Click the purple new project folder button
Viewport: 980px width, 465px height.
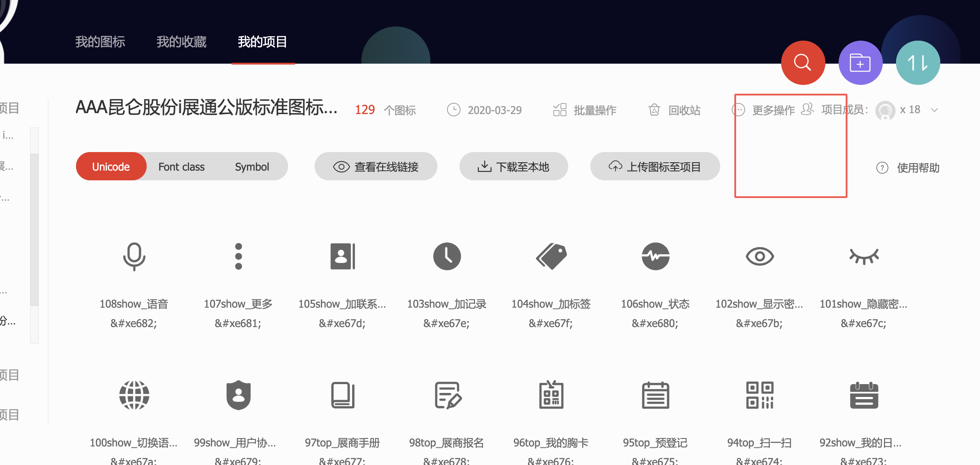860,63
